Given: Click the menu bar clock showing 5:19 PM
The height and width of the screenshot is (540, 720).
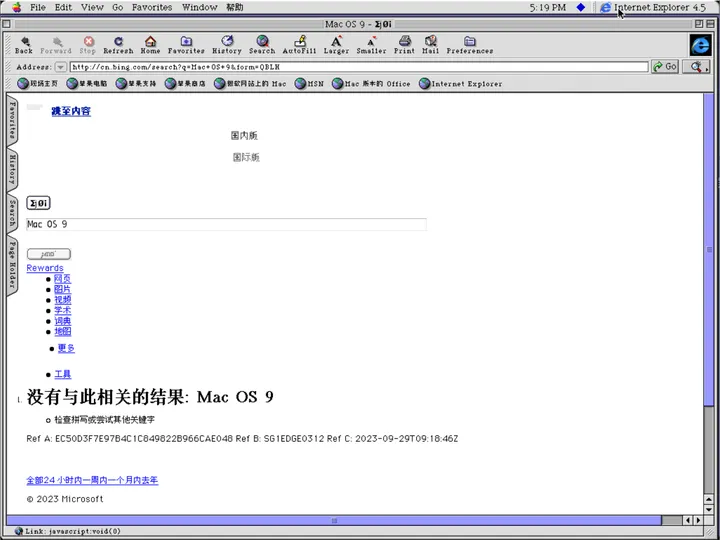Looking at the screenshot, I should point(548,7).
